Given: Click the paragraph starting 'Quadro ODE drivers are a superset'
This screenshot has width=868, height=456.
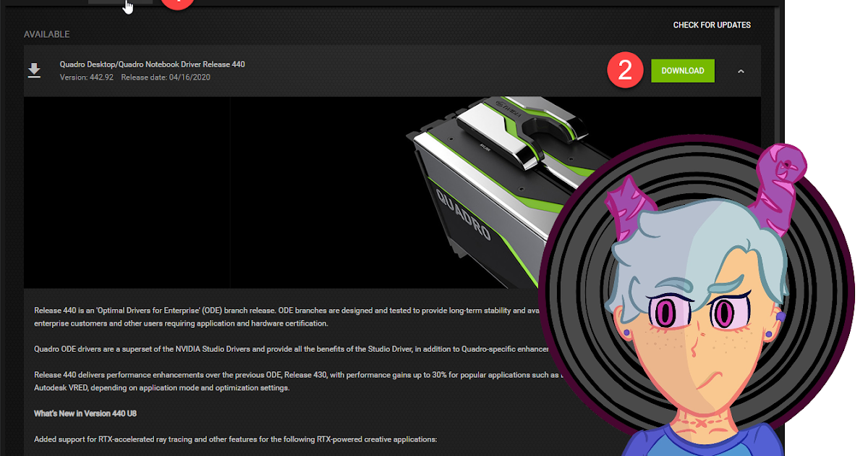Looking at the screenshot, I should pyautogui.click(x=292, y=349).
